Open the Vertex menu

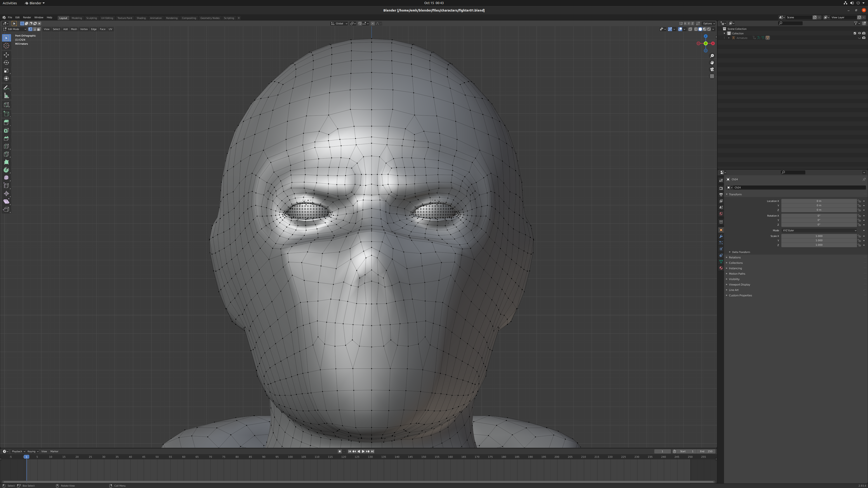pyautogui.click(x=84, y=29)
